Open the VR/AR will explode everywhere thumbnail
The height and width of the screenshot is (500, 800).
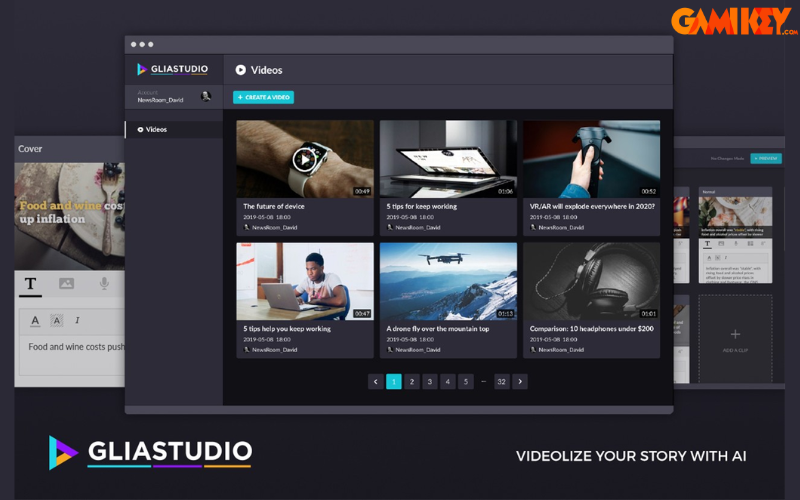(x=591, y=159)
